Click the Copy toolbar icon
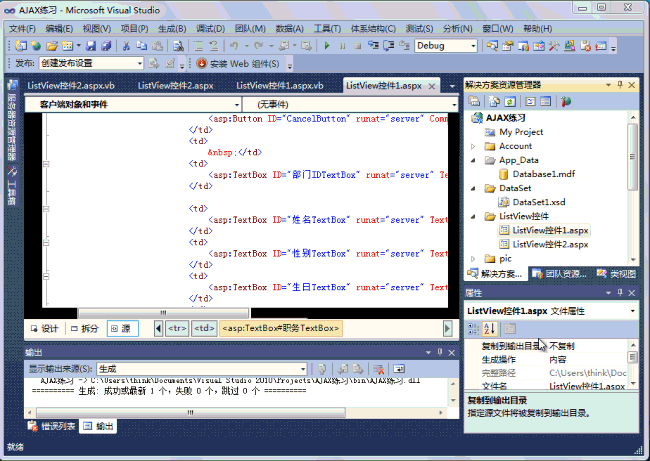This screenshot has width=650, height=461. pos(142,46)
